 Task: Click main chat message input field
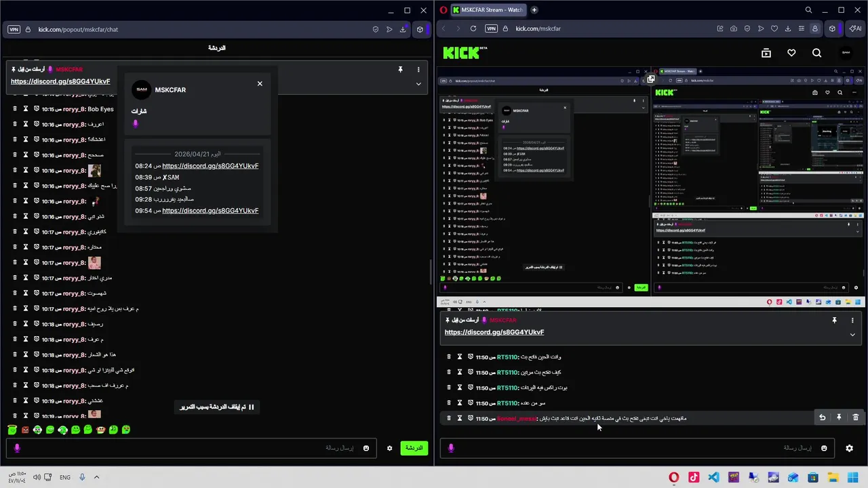coord(637,448)
